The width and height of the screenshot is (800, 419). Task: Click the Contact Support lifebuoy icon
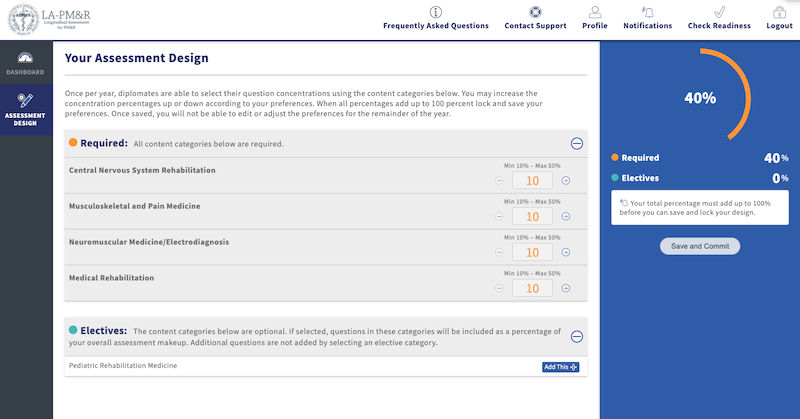pyautogui.click(x=535, y=12)
